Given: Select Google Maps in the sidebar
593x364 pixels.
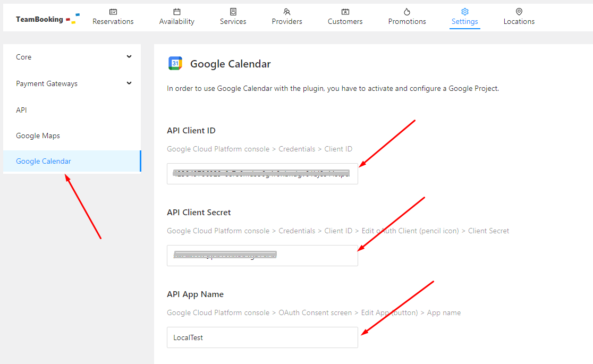Looking at the screenshot, I should pyautogui.click(x=38, y=136).
